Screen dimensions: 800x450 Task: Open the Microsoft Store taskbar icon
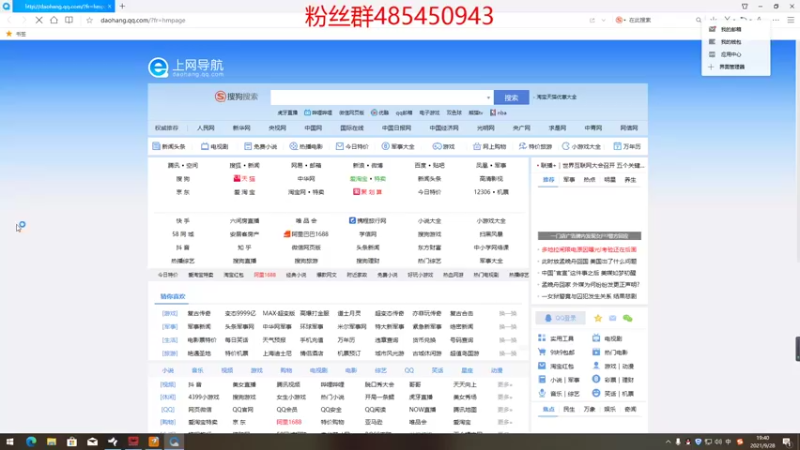coord(72,441)
